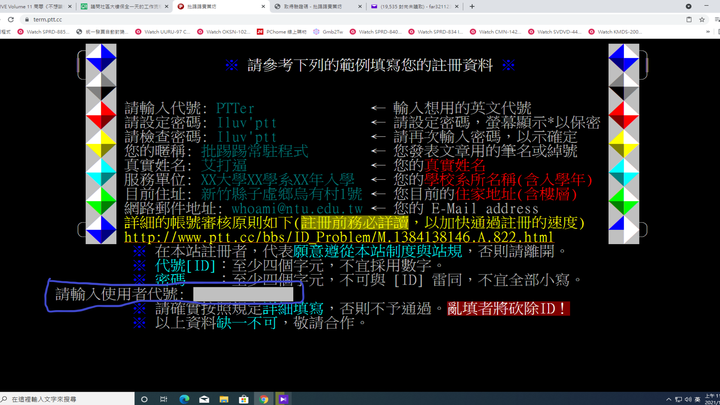
Task: Click the 真實姓名 red text
Action: click(455, 165)
